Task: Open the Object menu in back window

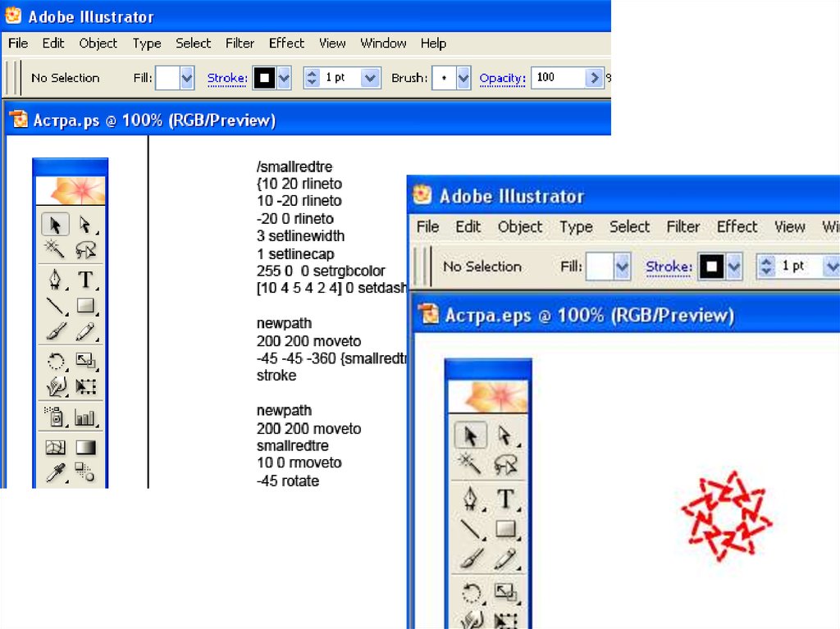Action: tap(98, 43)
